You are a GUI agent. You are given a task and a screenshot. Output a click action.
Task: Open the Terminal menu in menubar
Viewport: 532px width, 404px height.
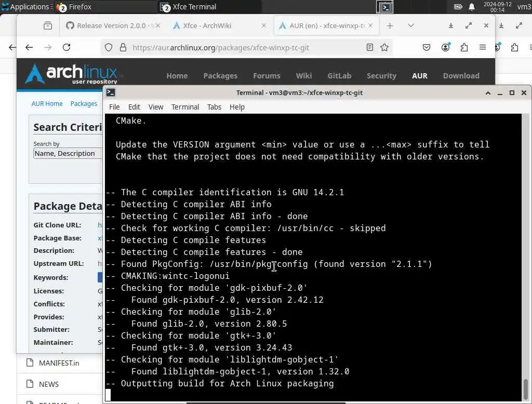tap(185, 107)
